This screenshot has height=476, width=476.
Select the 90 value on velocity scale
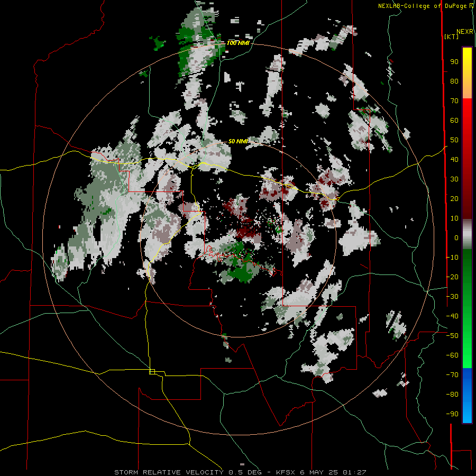pyautogui.click(x=454, y=62)
